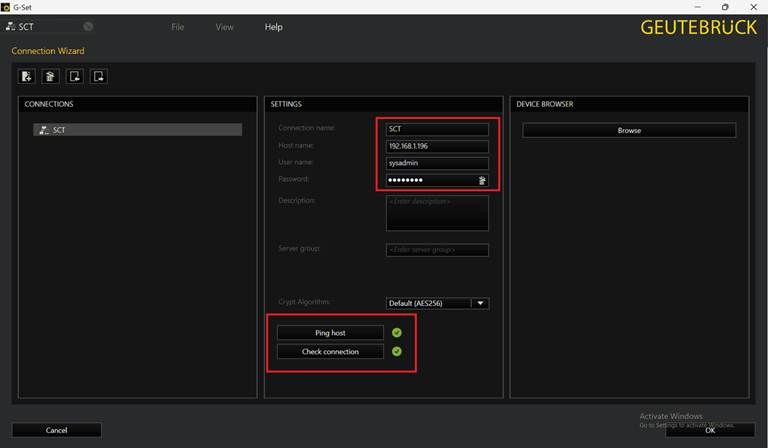Viewport: 768px width, 448px height.
Task: Click the Browse button in Device Browser
Action: tap(629, 130)
